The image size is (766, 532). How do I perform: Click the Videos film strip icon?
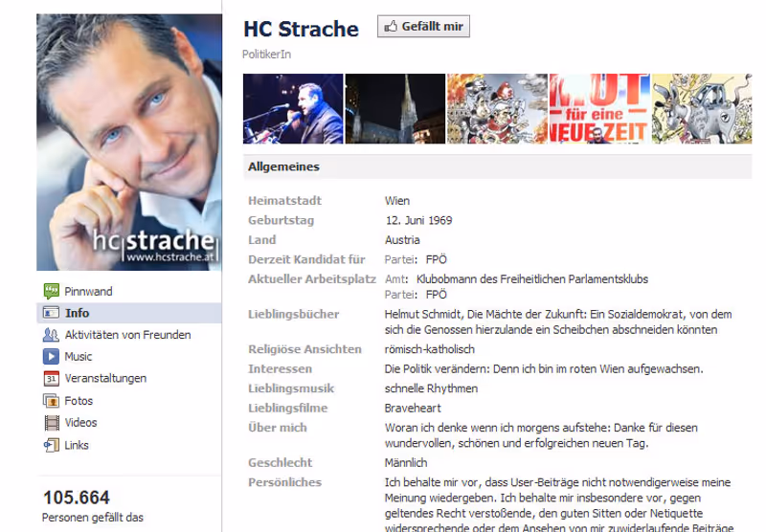(52, 423)
